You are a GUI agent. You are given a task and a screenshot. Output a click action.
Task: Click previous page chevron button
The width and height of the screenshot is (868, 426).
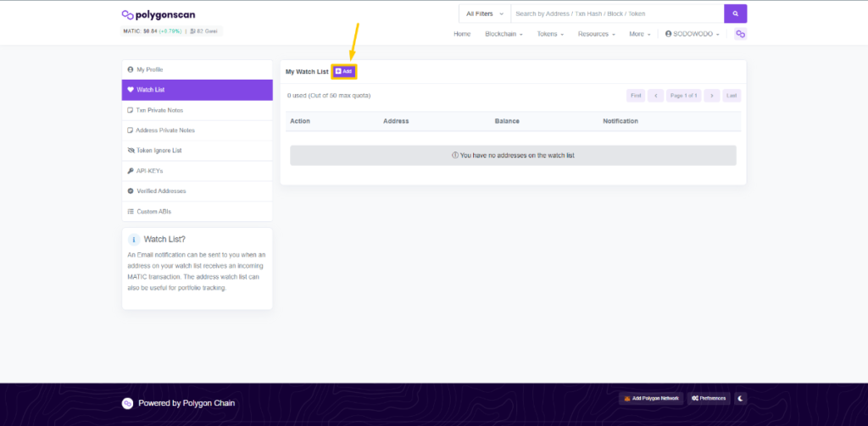pos(655,96)
